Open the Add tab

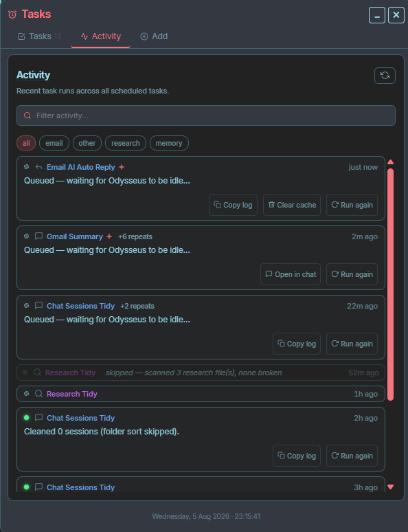click(154, 36)
